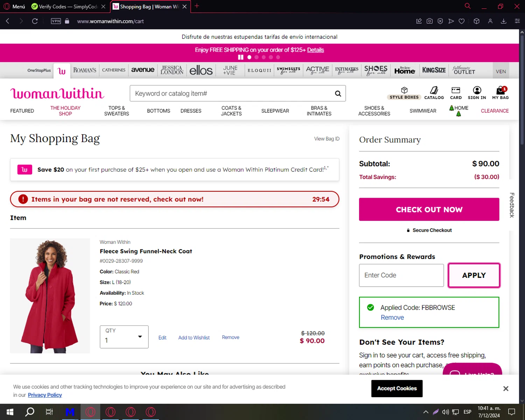
Task: Open View Bag ID link
Action: click(327, 139)
